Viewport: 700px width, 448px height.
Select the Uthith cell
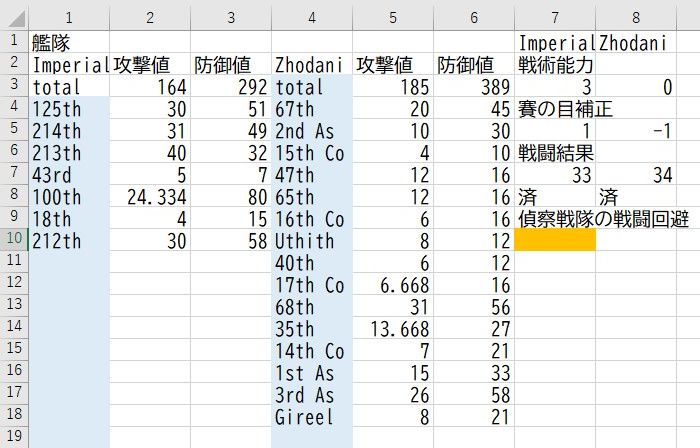[x=312, y=240]
